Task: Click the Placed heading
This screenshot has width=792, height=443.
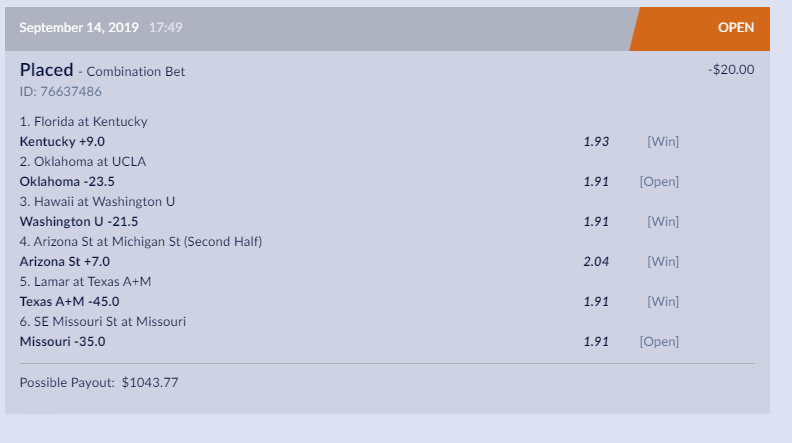Action: coord(46,70)
